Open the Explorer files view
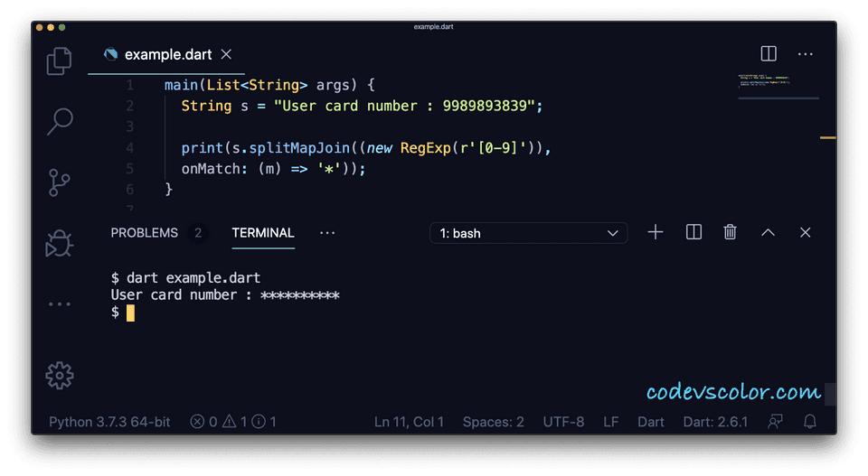Screen dimensions: 868x476 (x=60, y=61)
